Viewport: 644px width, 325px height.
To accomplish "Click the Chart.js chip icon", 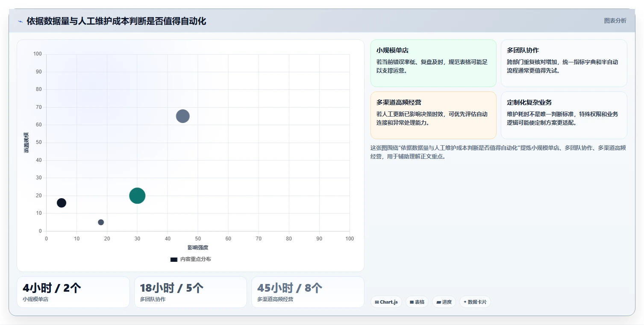I will (x=376, y=302).
